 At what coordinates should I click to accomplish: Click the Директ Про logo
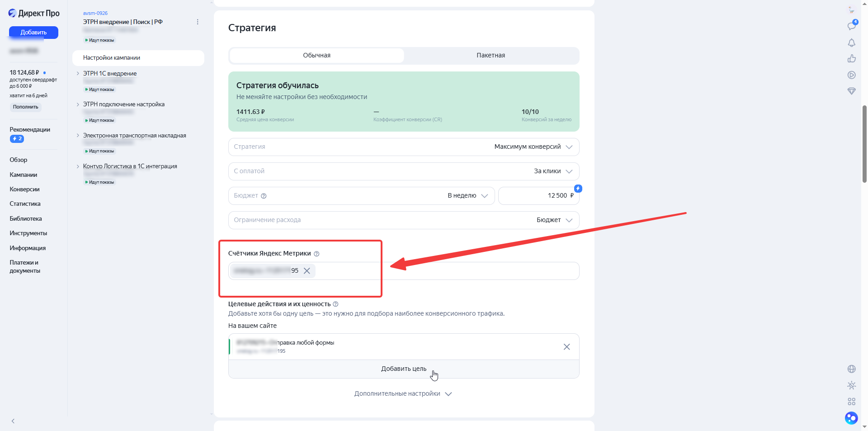coord(34,14)
